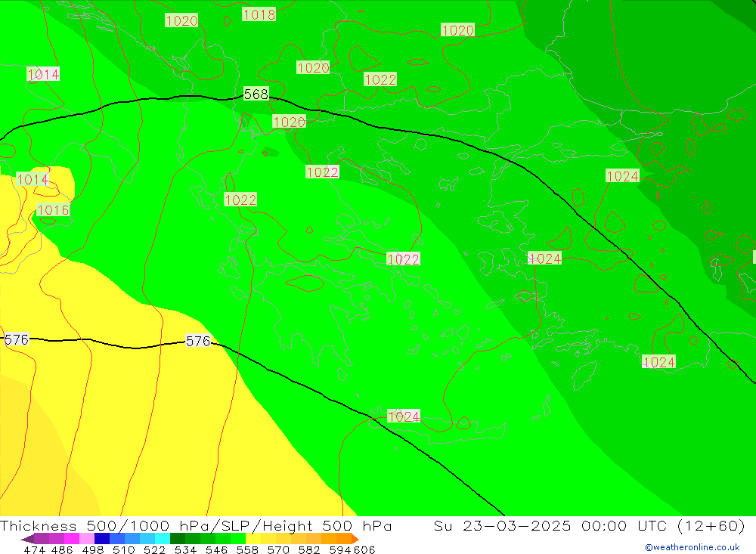Click the 568 height contour label
Image resolution: width=756 pixels, height=554 pixels.
256,94
